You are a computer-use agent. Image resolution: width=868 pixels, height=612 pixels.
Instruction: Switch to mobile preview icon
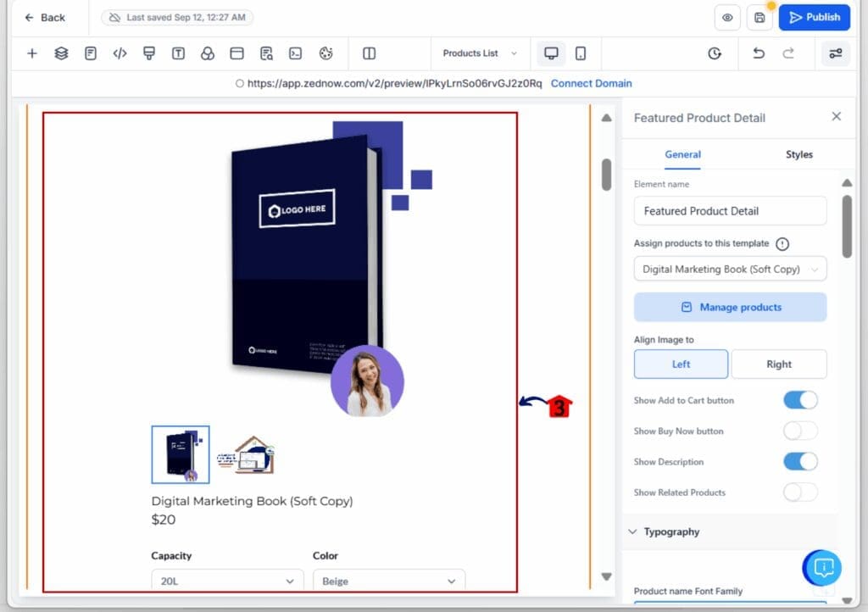581,53
